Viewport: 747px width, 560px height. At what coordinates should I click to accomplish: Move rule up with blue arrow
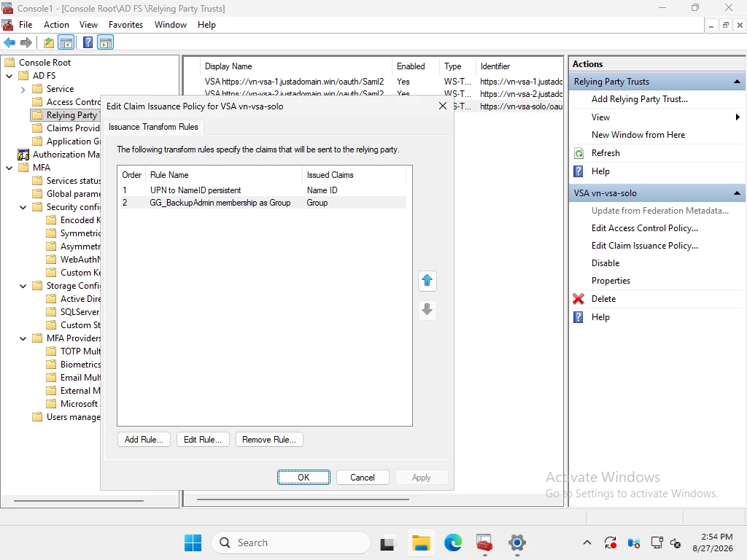(427, 281)
